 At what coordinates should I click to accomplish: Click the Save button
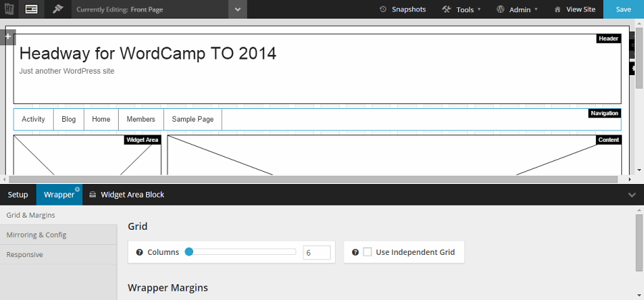[x=623, y=9]
